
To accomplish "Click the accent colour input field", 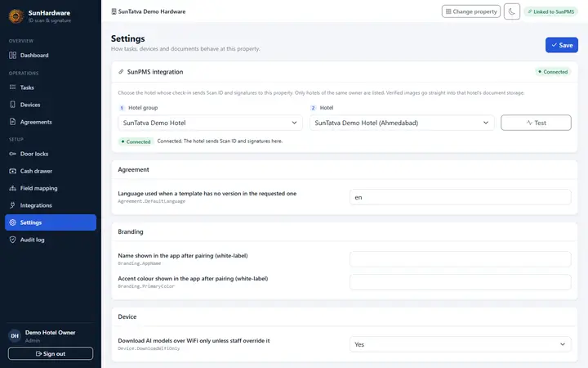I will [460, 282].
